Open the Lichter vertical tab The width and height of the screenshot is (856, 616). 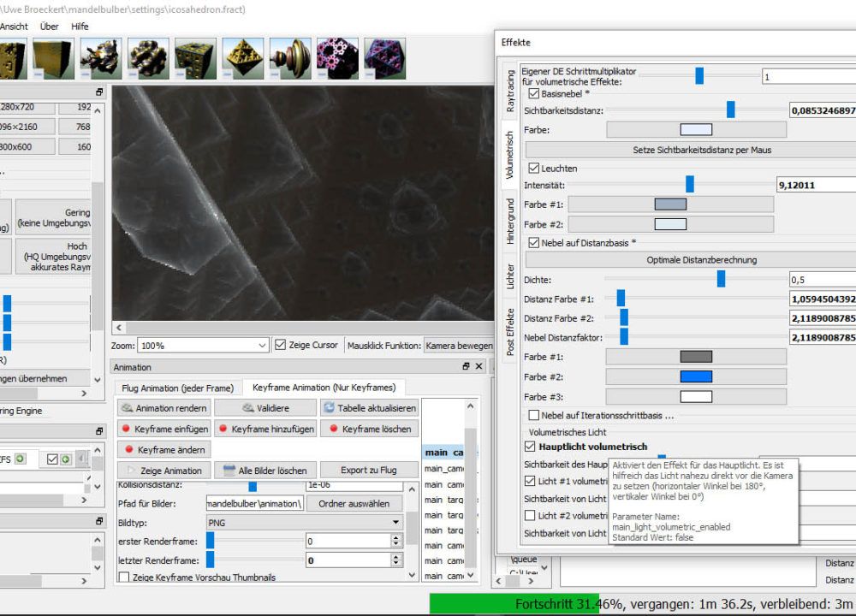[510, 276]
